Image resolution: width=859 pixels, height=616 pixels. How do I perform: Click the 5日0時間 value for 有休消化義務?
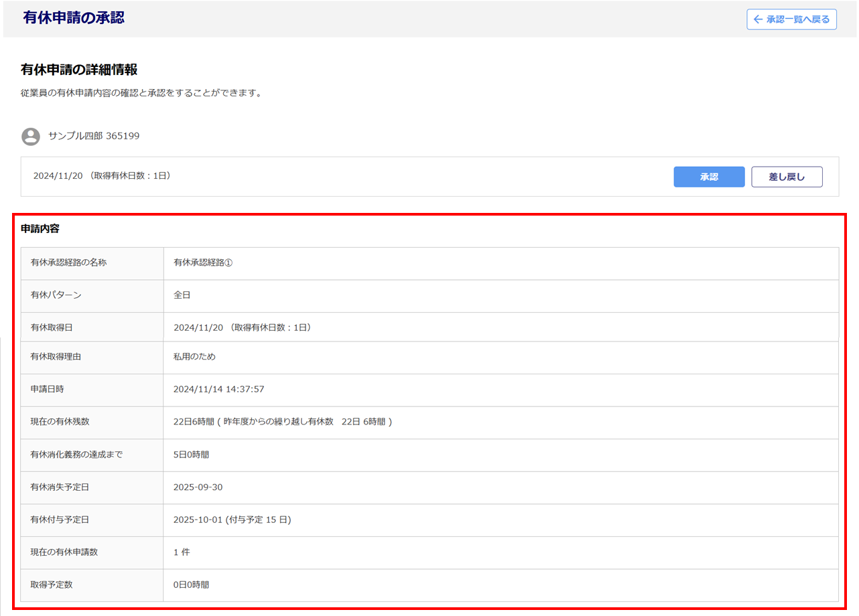(191, 455)
